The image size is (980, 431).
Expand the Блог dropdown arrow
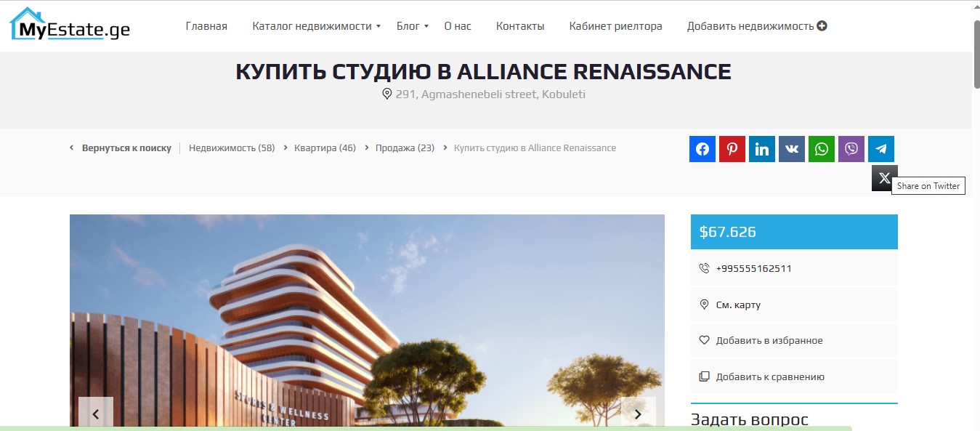tap(426, 26)
